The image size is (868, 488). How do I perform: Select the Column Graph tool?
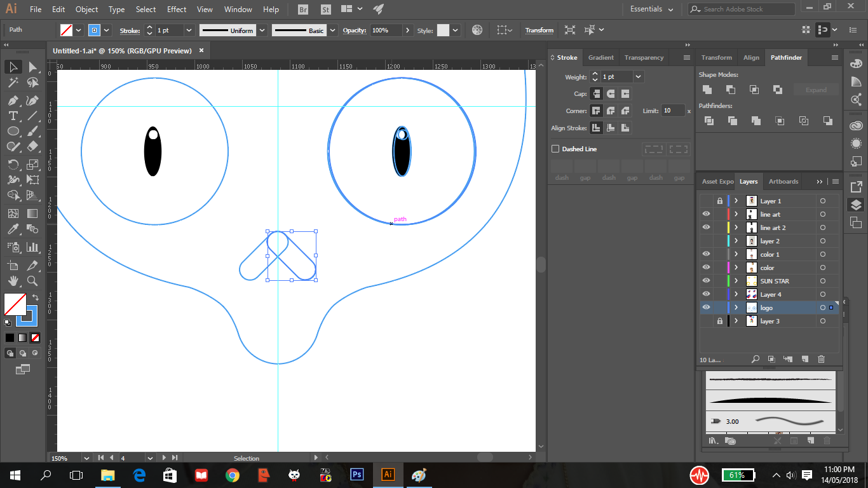pos(32,247)
